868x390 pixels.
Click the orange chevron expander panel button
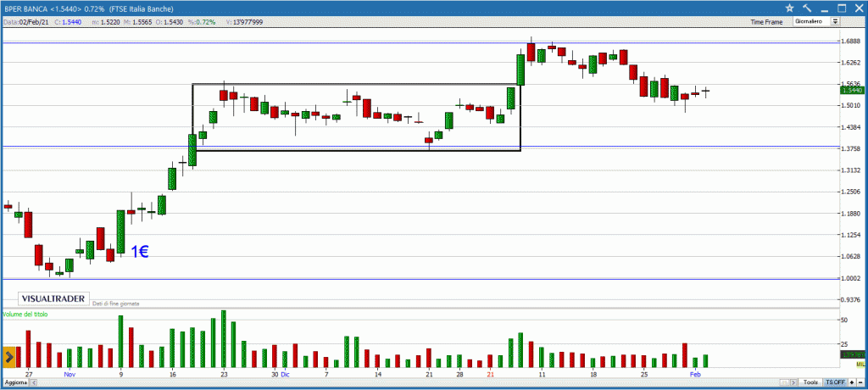pyautogui.click(x=8, y=357)
